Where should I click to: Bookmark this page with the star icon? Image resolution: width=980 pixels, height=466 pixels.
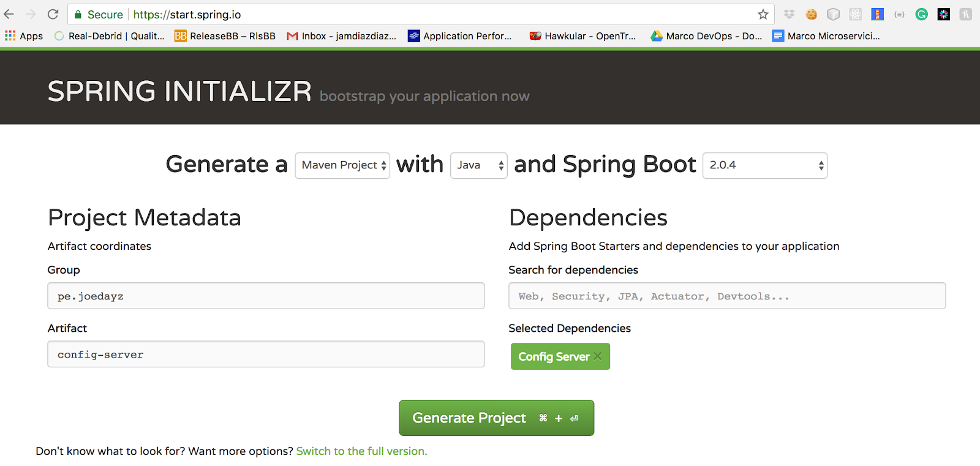click(763, 14)
